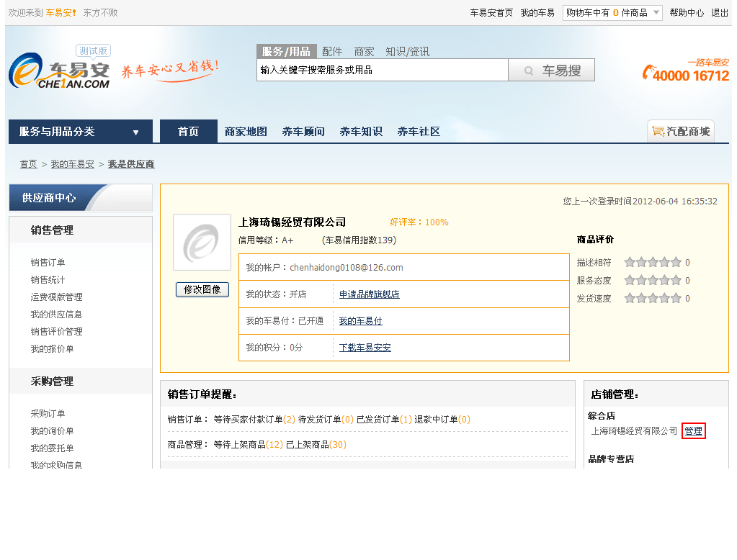Click the 购物车中有 0 件商品 cart box
The image size is (737, 560).
point(612,13)
